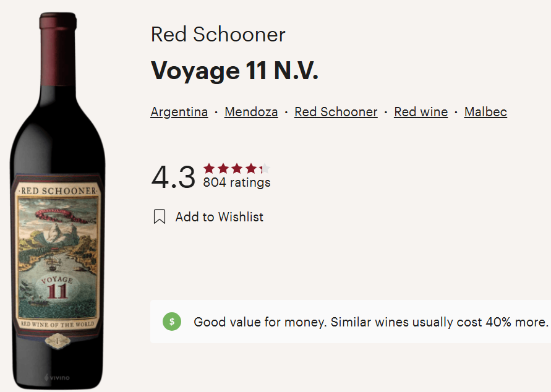Viewport: 551px width, 392px height.
Task: Click the 804 ratings count
Action: click(x=237, y=182)
